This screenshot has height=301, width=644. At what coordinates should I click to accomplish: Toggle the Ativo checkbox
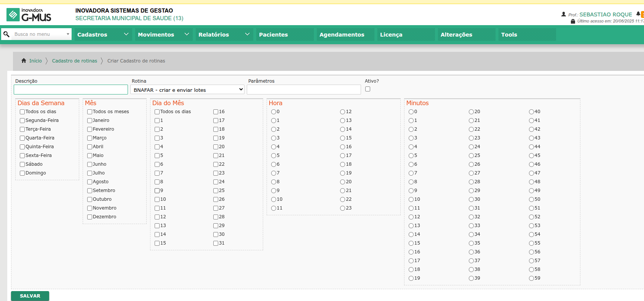[x=368, y=89]
